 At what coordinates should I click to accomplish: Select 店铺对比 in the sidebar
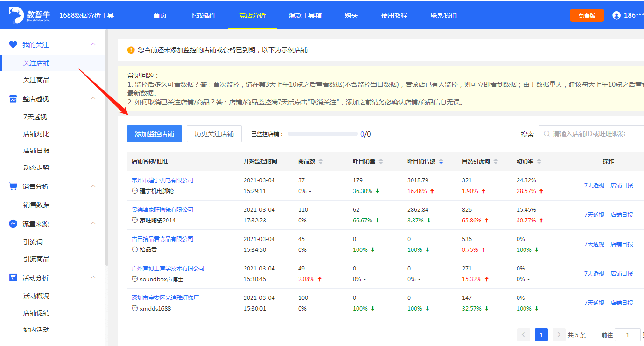(36, 134)
